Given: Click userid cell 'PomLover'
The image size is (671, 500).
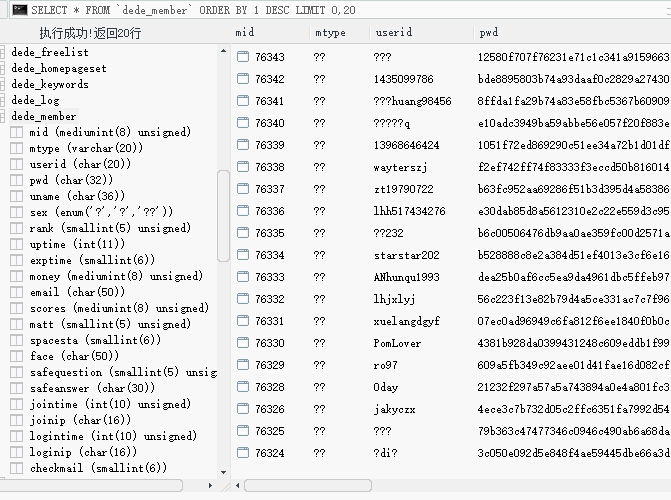Looking at the screenshot, I should tap(397, 343).
